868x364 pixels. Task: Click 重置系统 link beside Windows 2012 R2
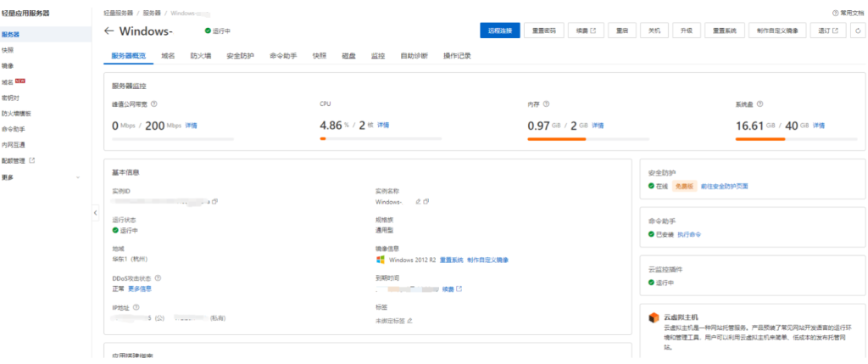pyautogui.click(x=451, y=260)
